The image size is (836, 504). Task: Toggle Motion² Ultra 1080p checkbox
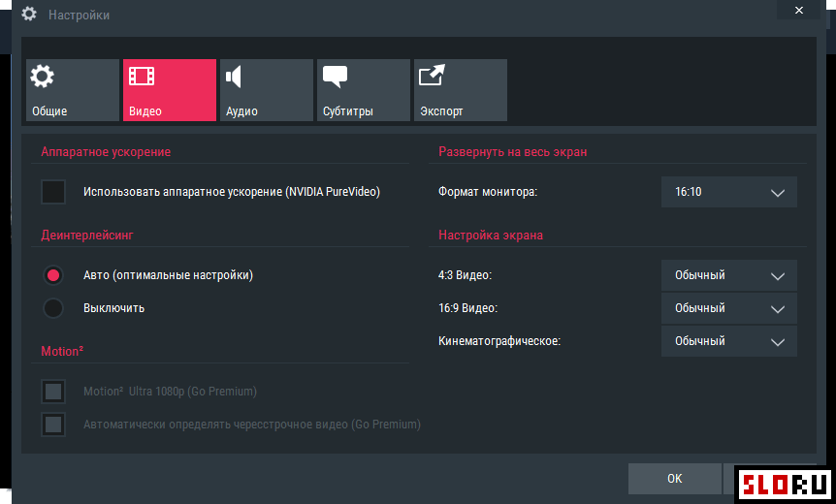[53, 392]
